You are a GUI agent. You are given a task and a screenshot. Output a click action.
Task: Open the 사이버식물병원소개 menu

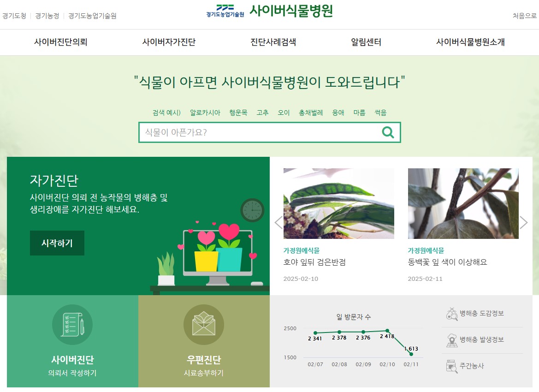click(471, 42)
